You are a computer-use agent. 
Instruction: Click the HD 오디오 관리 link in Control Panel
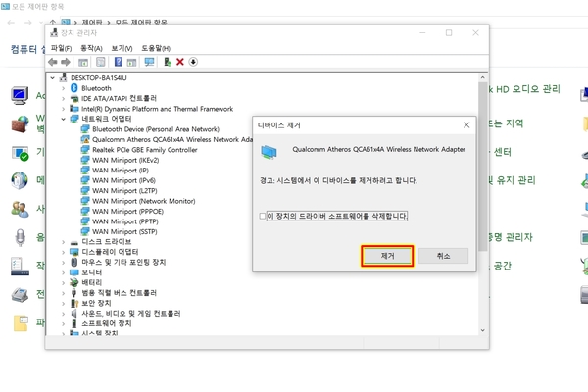pyautogui.click(x=528, y=89)
